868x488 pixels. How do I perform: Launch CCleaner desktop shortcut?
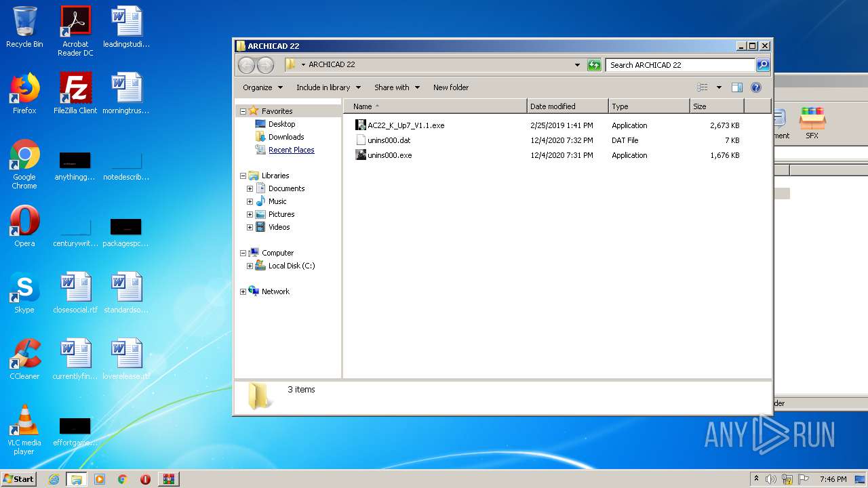[24, 359]
